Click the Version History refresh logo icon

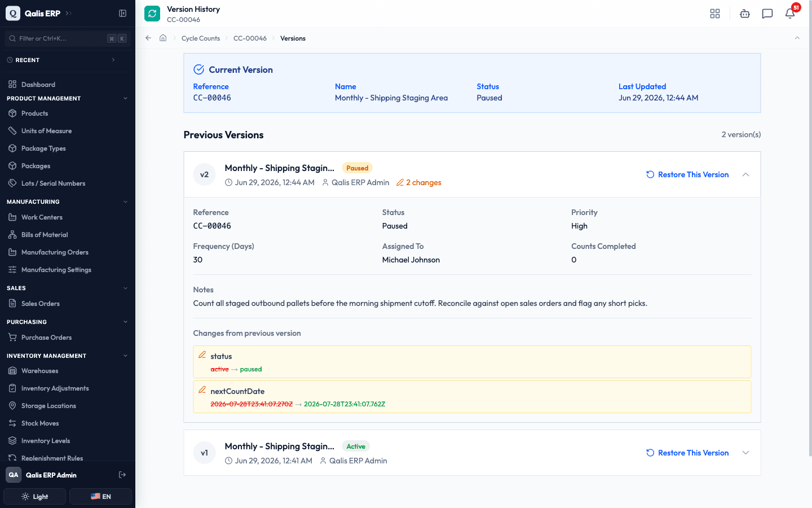pyautogui.click(x=152, y=14)
